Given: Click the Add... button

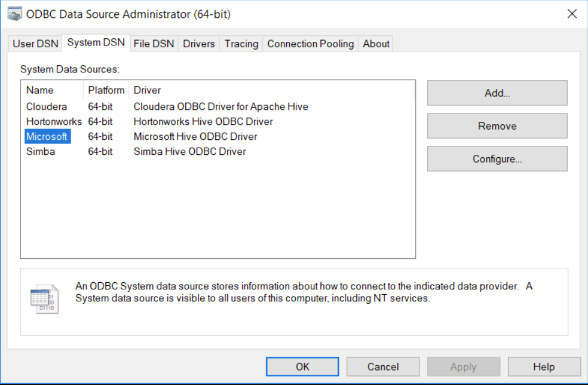Looking at the screenshot, I should (497, 93).
